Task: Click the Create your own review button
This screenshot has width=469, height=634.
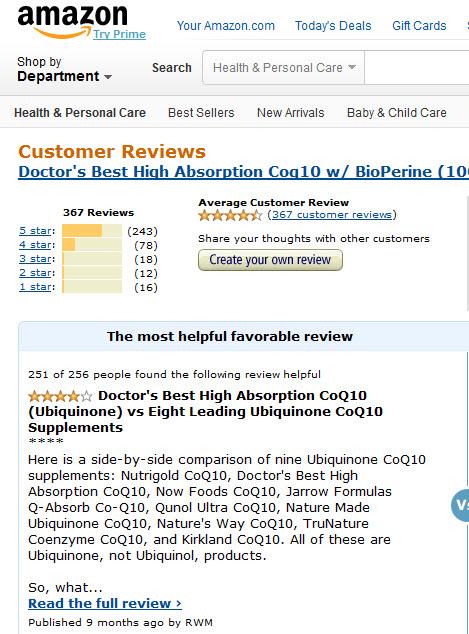Action: point(270,260)
